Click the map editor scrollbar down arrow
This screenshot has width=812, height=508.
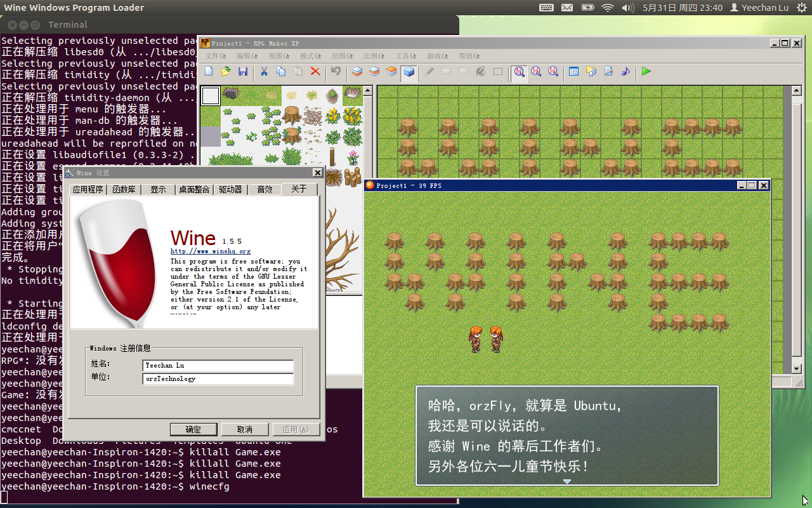[797, 369]
